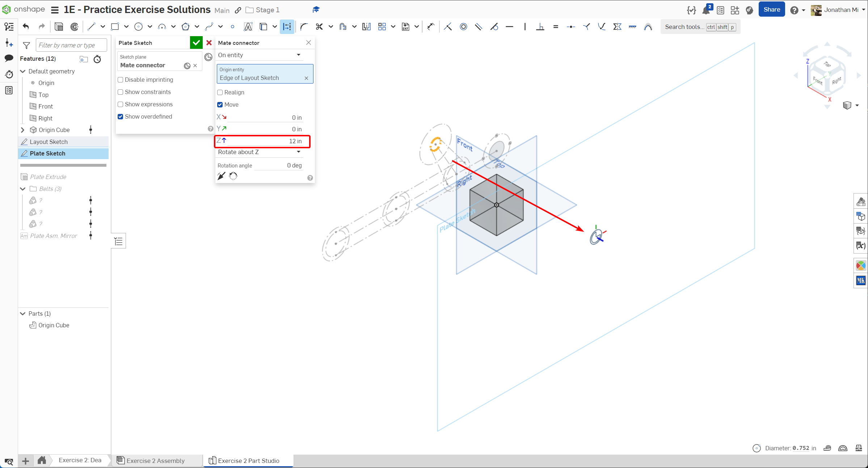Uncheck the Move checkbox
Viewport: 868px width, 468px height.
click(220, 105)
